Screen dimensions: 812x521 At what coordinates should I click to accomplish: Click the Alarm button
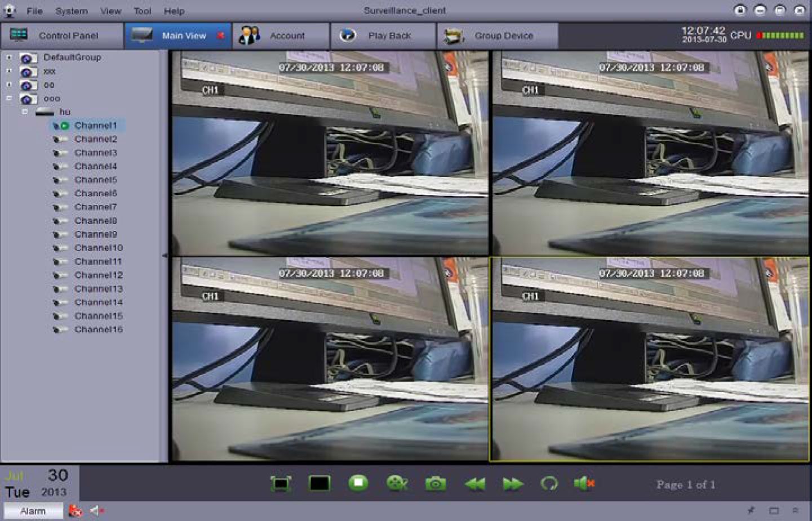33,511
